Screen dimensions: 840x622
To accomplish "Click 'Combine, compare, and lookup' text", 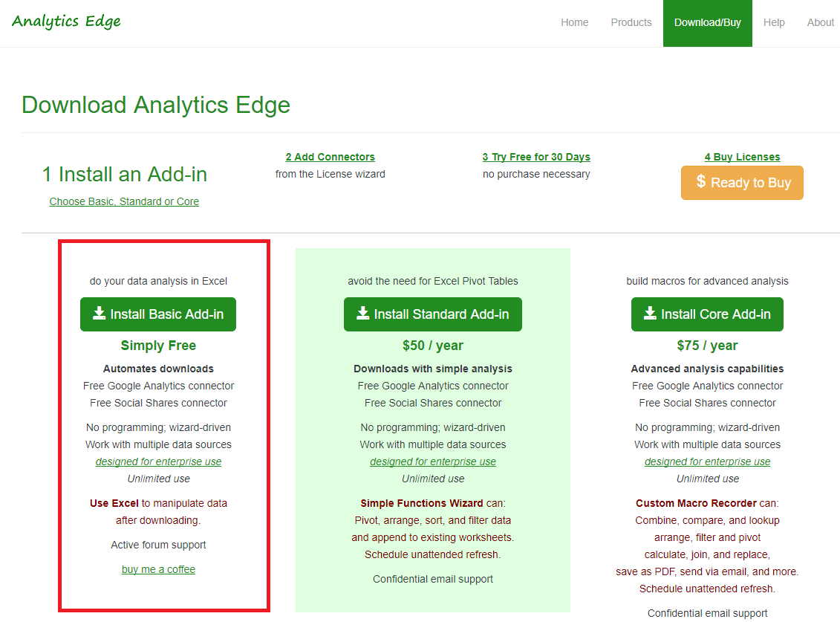I will (707, 521).
